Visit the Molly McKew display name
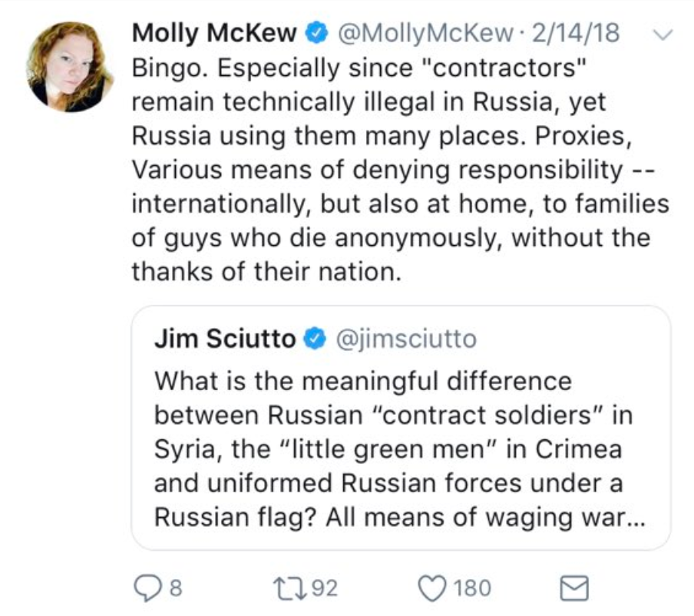Screen dimensions: 694x616 click(x=214, y=33)
